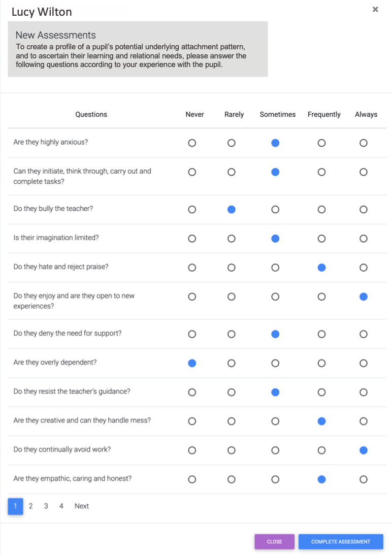Click the Complete Assessment button

(341, 542)
